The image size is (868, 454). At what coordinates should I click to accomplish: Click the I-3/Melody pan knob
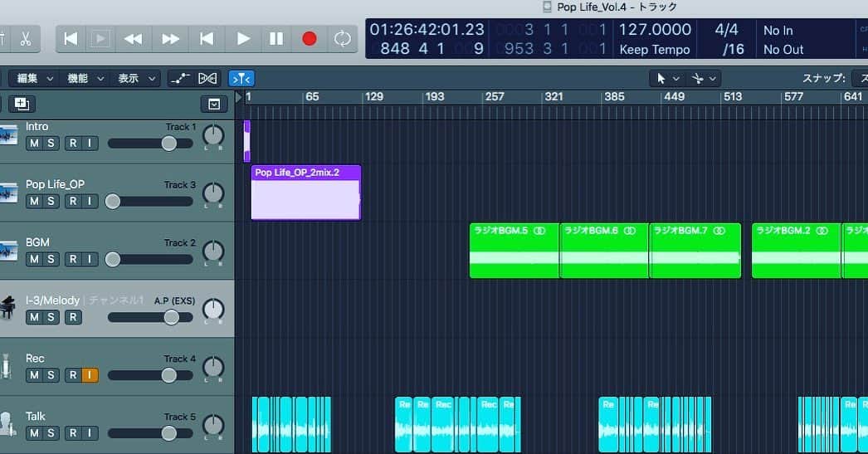tap(213, 310)
